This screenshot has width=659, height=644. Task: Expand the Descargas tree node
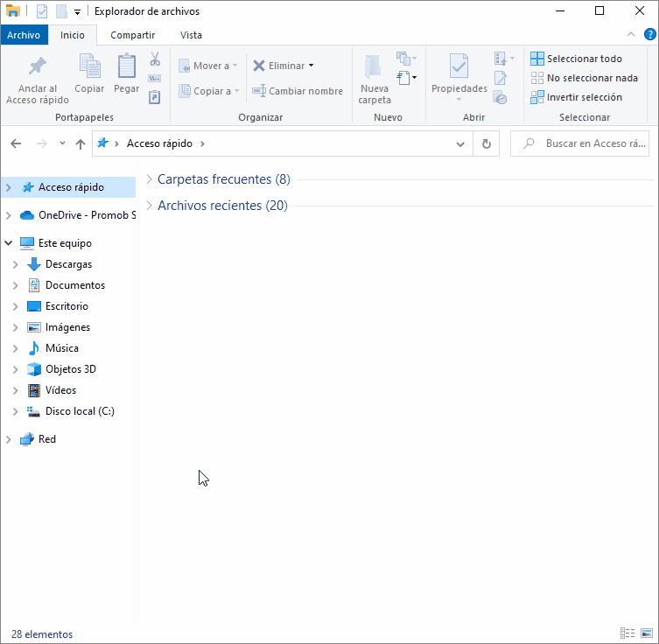pos(16,264)
